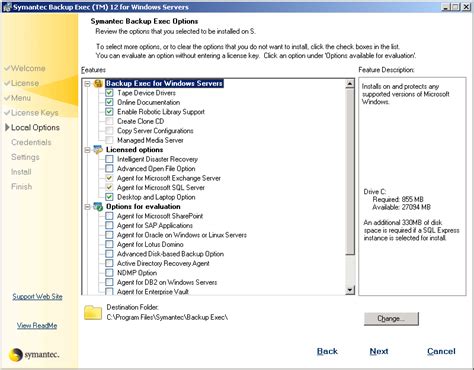474x370 pixels.
Task: Click the destination path C:\Program Files\Symantec\Backup Exec\
Action: [x=167, y=317]
